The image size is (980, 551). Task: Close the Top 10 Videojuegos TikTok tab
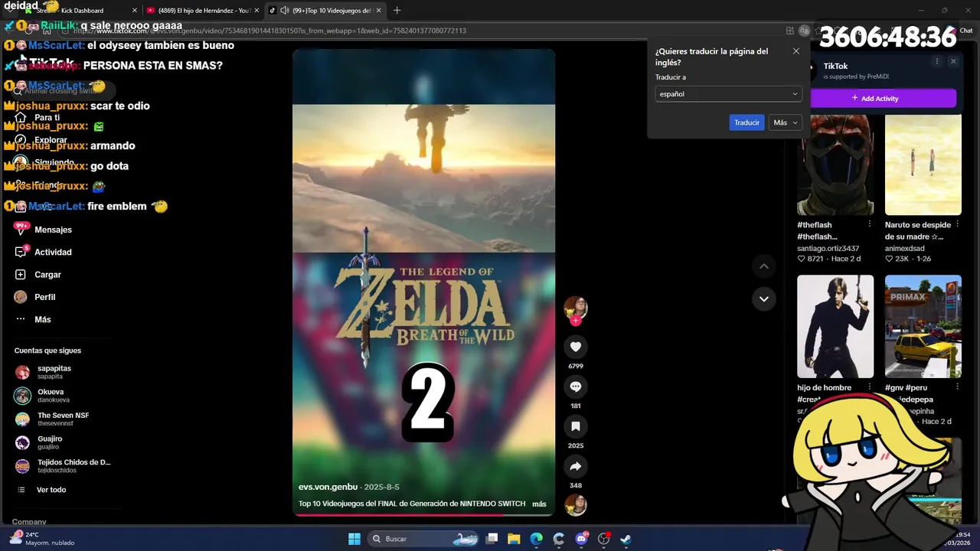pos(377,11)
